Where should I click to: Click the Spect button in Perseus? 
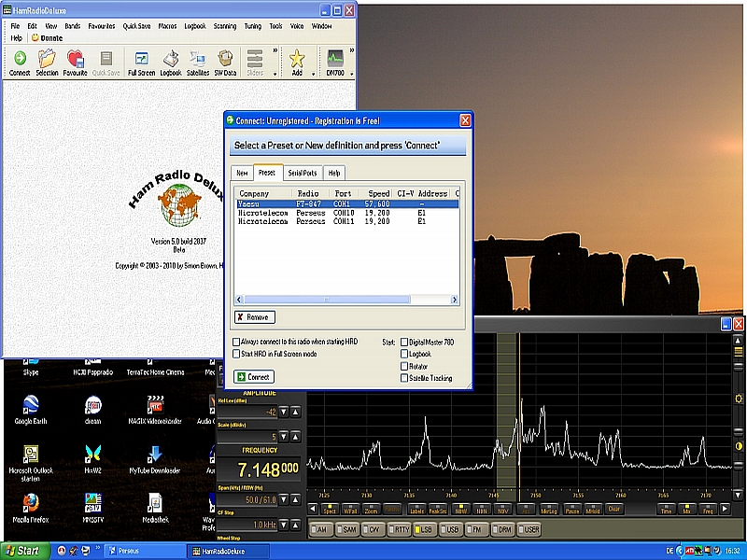330,509
